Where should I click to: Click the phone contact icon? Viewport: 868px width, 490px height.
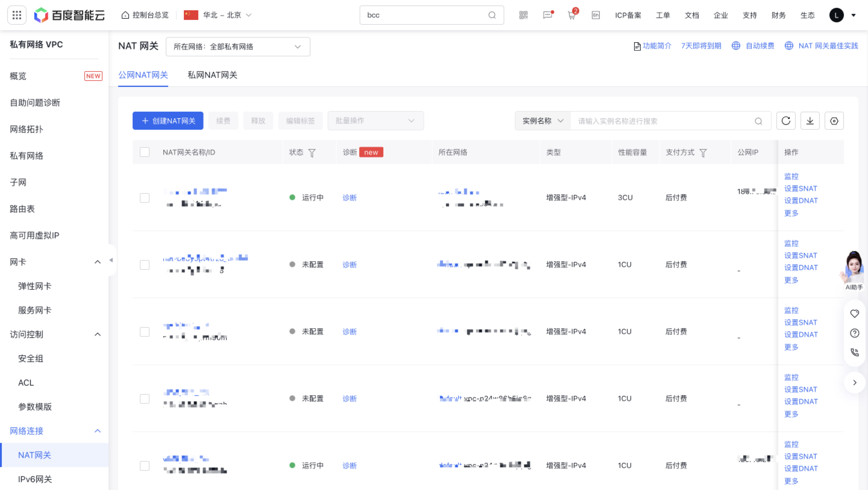coord(854,352)
